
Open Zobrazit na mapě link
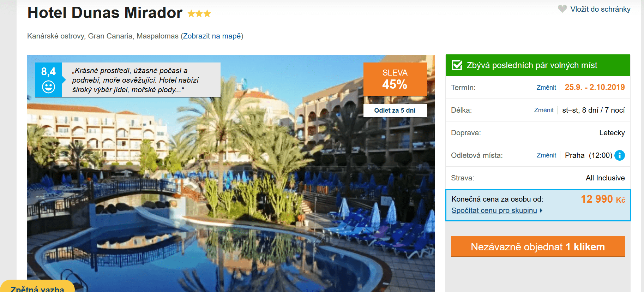click(212, 36)
